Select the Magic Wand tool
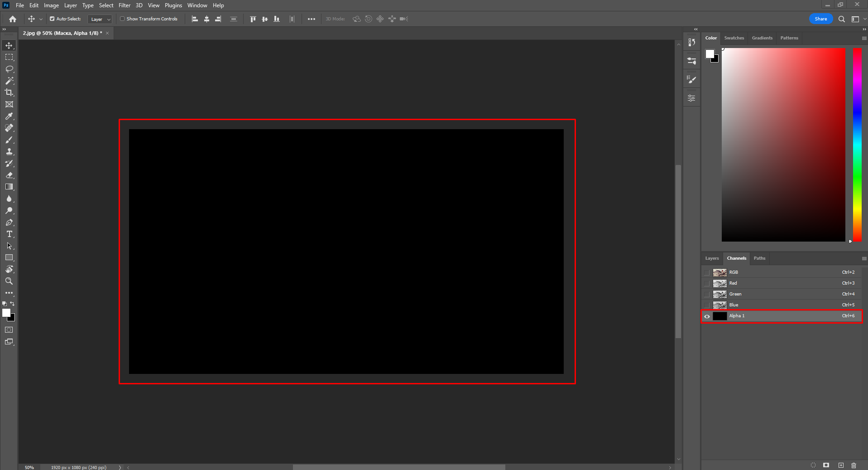This screenshot has width=868, height=470. coord(9,81)
